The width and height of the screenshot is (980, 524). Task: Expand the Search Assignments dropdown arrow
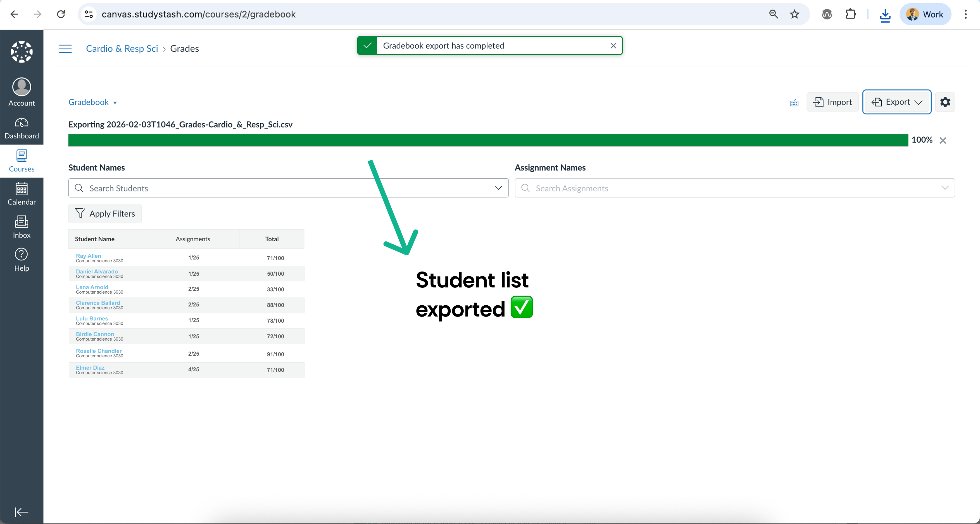point(945,188)
